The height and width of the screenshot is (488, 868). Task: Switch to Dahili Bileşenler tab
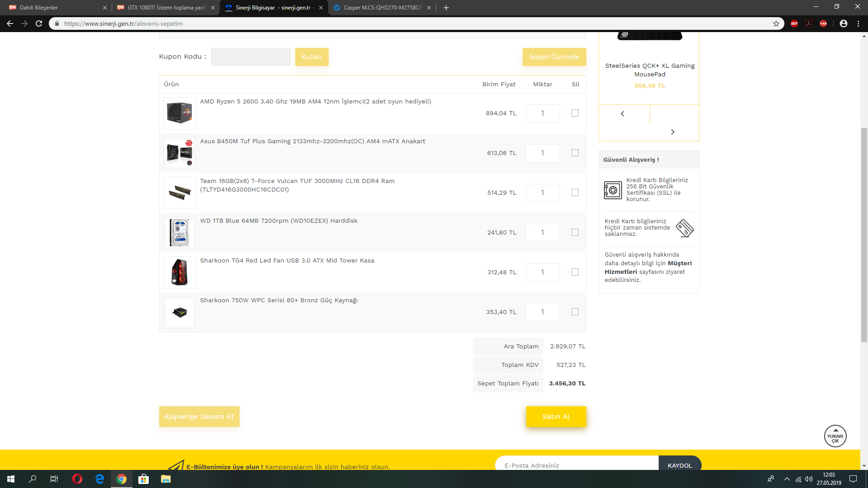57,8
